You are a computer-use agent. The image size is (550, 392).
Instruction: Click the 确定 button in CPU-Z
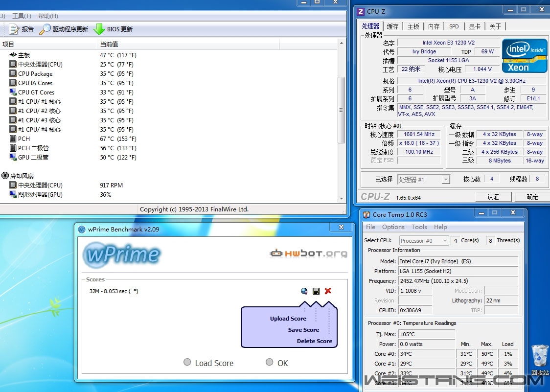[532, 197]
